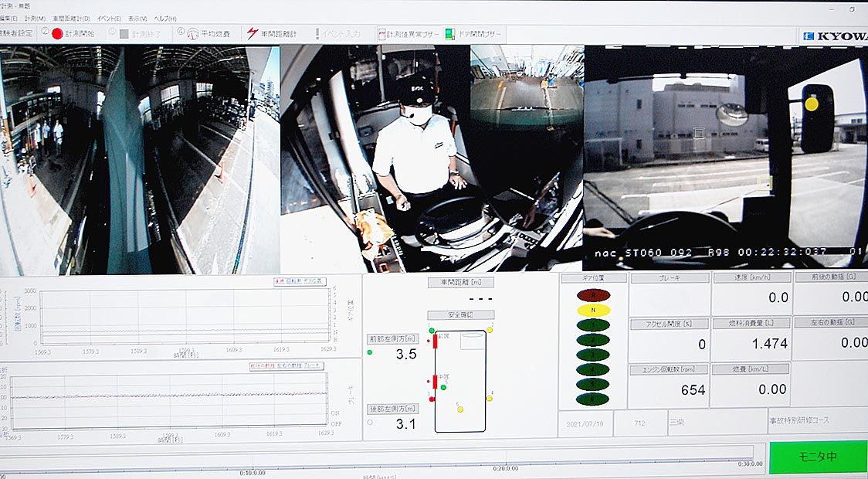The image size is (868, 479).
Task: Open the 表示(V) menu
Action: pos(138,18)
